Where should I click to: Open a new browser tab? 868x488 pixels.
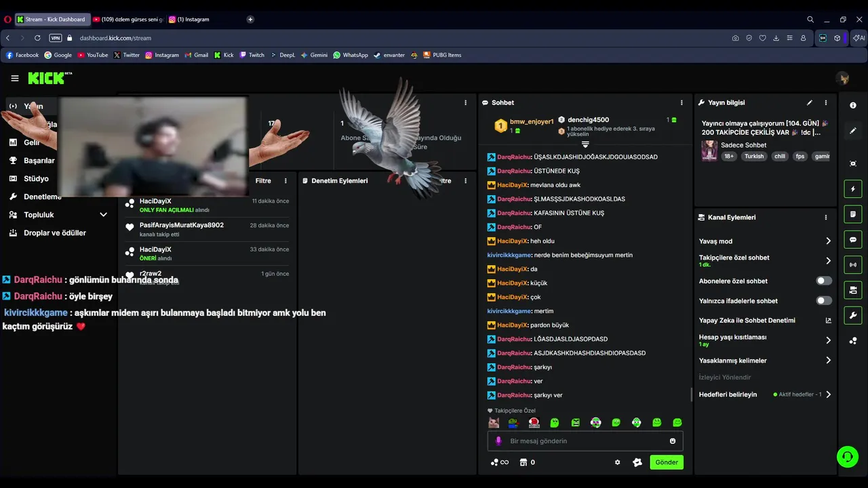coord(250,20)
